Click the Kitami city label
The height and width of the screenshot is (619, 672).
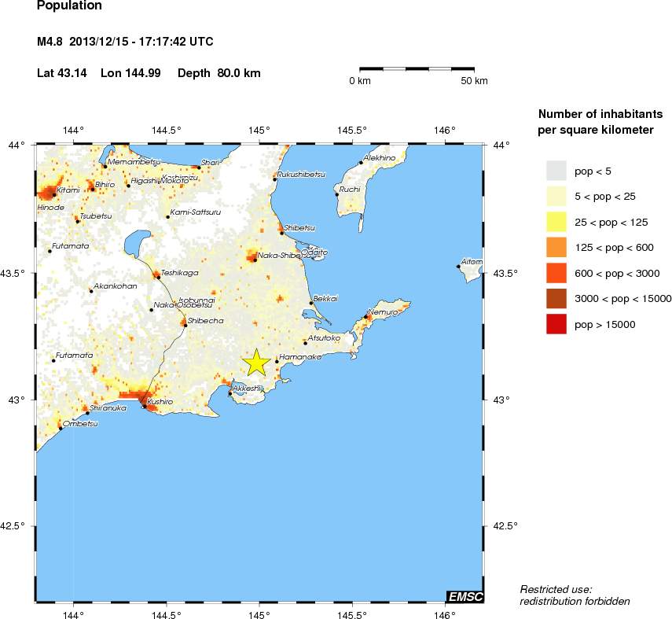67,191
